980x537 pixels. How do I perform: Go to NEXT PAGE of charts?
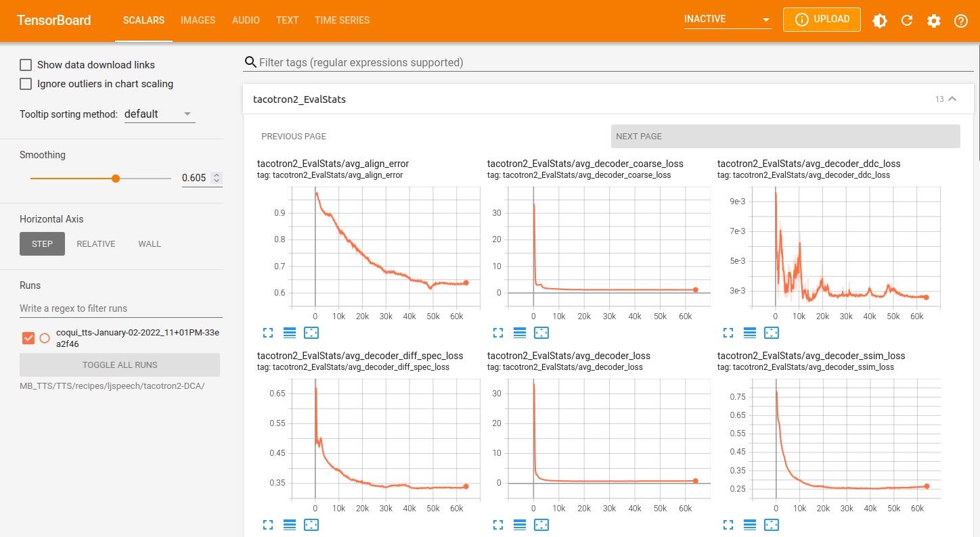785,136
